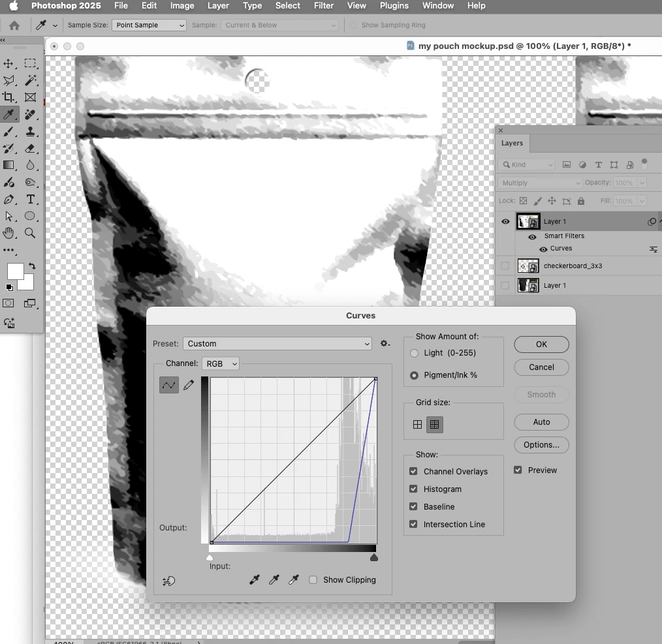Open the Channel RGB dropdown
The width and height of the screenshot is (662, 644).
[221, 364]
